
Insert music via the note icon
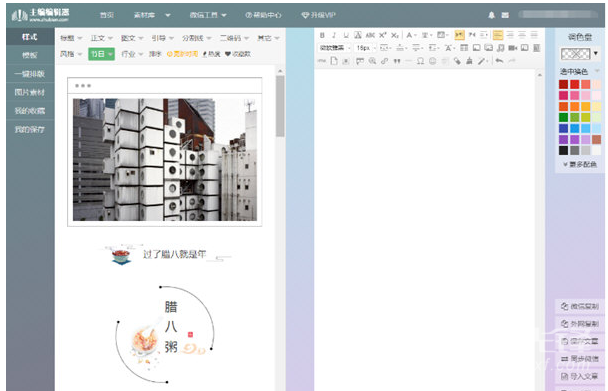(501, 48)
